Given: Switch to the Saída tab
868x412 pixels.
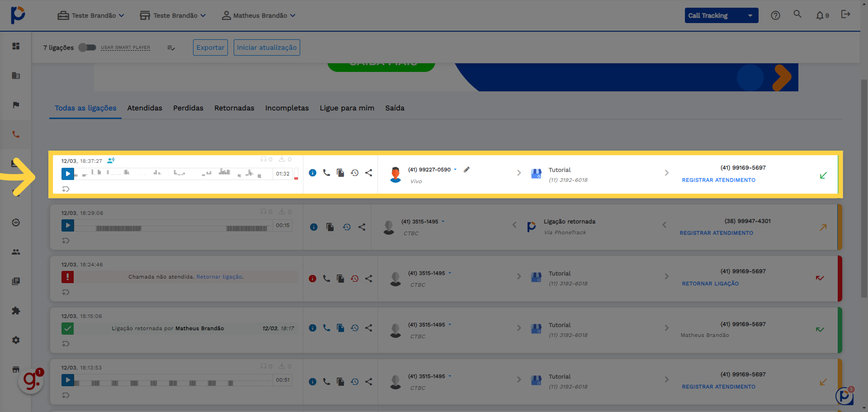Looking at the screenshot, I should pos(395,108).
